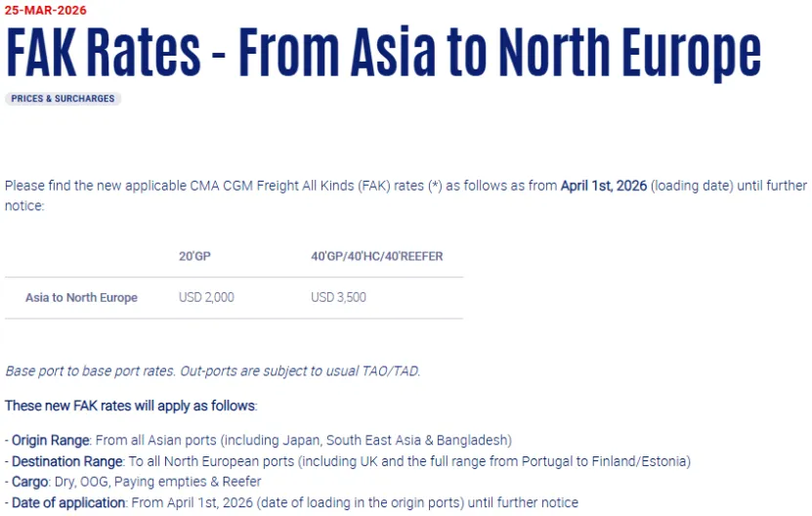The image size is (812, 516).
Task: Click the PRICES & SURCHARGES tag
Action: point(63,99)
